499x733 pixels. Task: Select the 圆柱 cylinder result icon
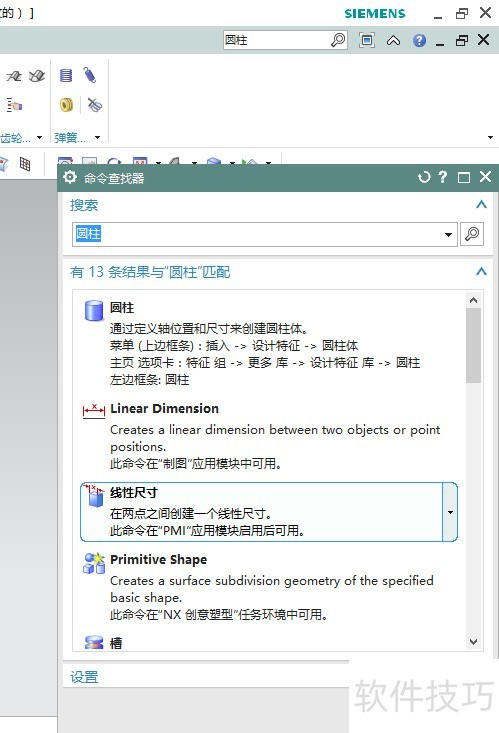pos(94,310)
